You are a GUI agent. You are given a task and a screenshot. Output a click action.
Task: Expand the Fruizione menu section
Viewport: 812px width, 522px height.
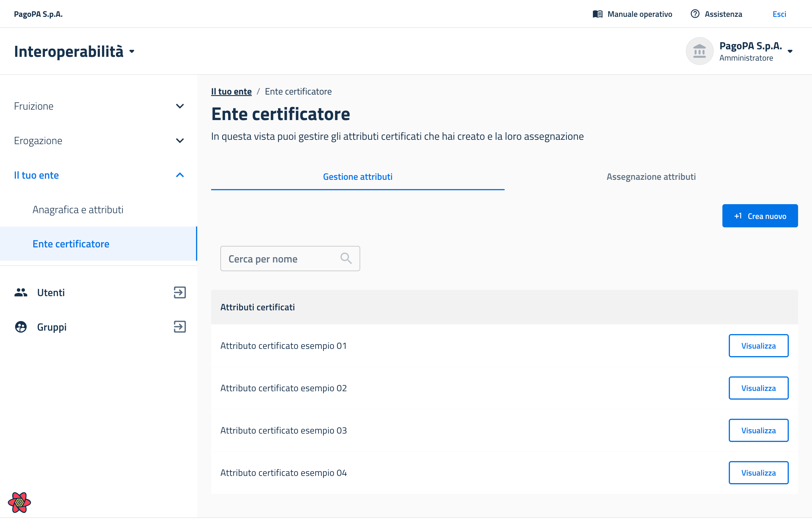pos(180,106)
